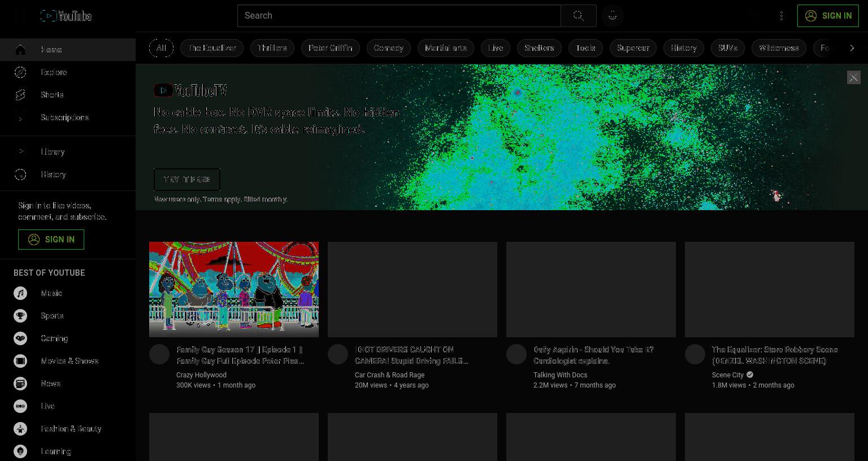This screenshot has height=461, width=868.
Task: Open The Equalizer Store Robbery Scene title
Action: pos(775,355)
